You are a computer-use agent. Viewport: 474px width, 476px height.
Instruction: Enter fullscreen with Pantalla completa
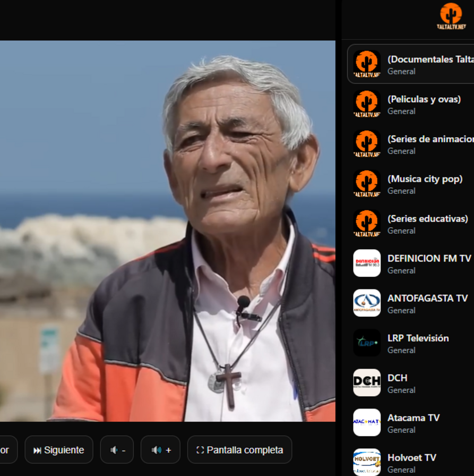pos(239,450)
